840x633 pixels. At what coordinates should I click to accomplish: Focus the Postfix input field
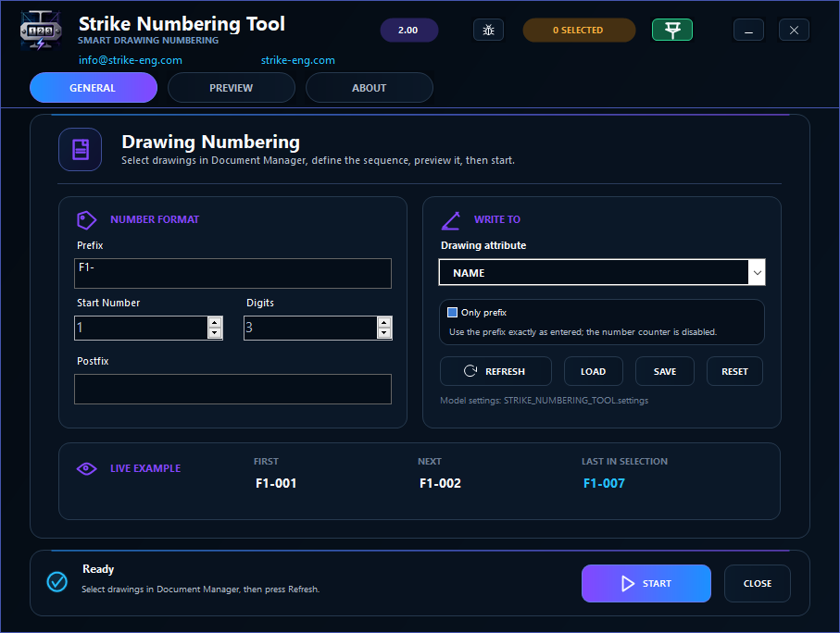point(232,389)
